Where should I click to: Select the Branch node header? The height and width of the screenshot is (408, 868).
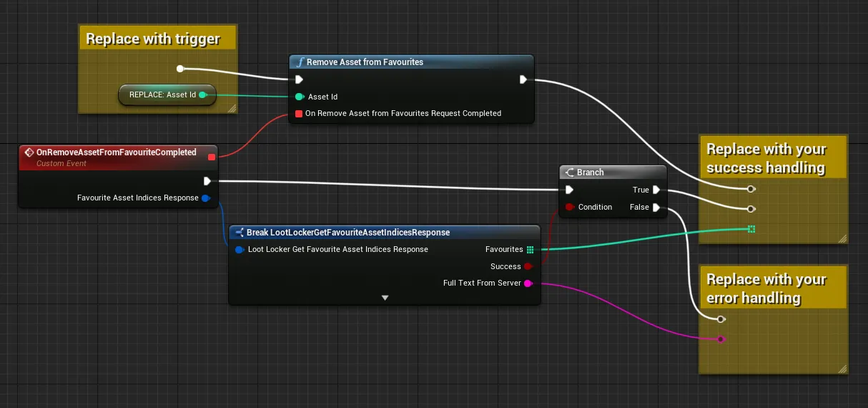click(613, 173)
